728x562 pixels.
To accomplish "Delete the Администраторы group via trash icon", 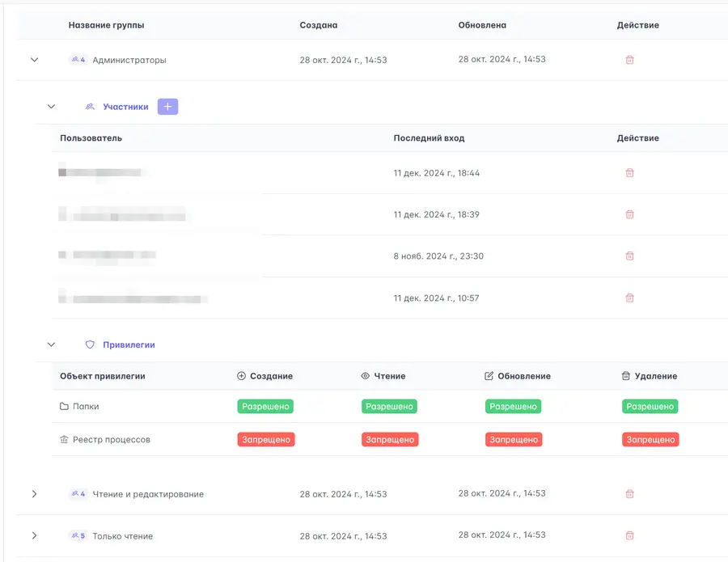I will click(629, 60).
